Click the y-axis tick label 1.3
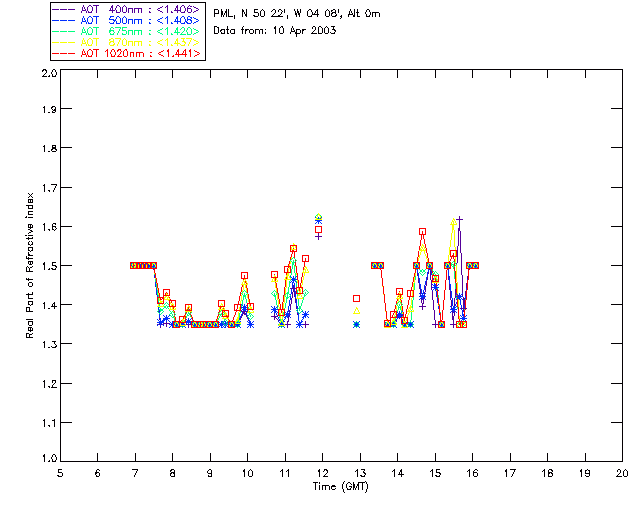 click(x=49, y=344)
